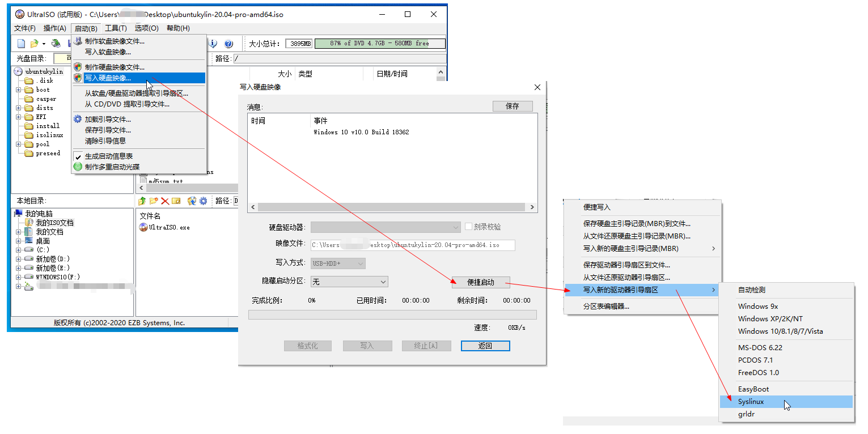The height and width of the screenshot is (434, 868).
Task: Expand the 新加卷(E:) drive node
Action: point(19,268)
